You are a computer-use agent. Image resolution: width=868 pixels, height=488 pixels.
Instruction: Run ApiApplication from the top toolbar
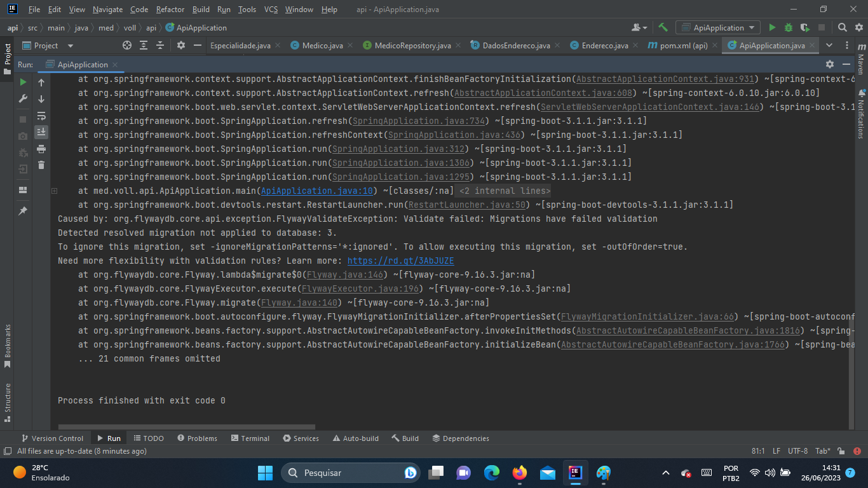click(772, 27)
